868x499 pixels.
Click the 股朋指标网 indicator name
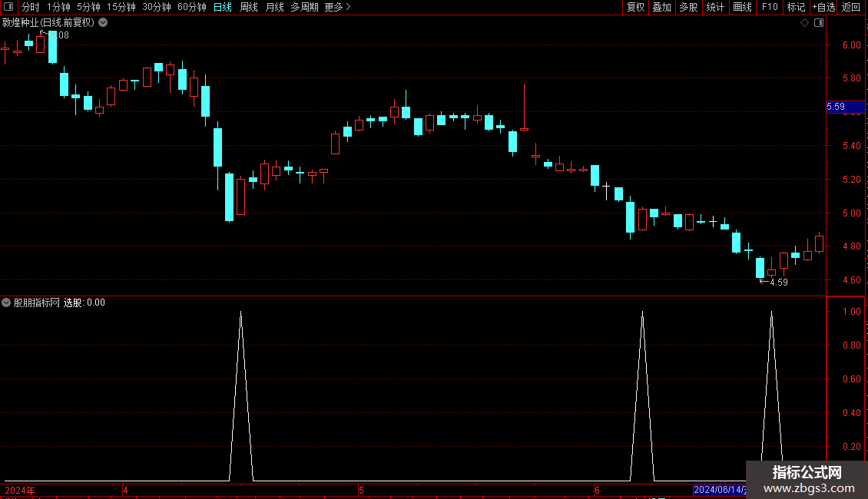[37, 302]
